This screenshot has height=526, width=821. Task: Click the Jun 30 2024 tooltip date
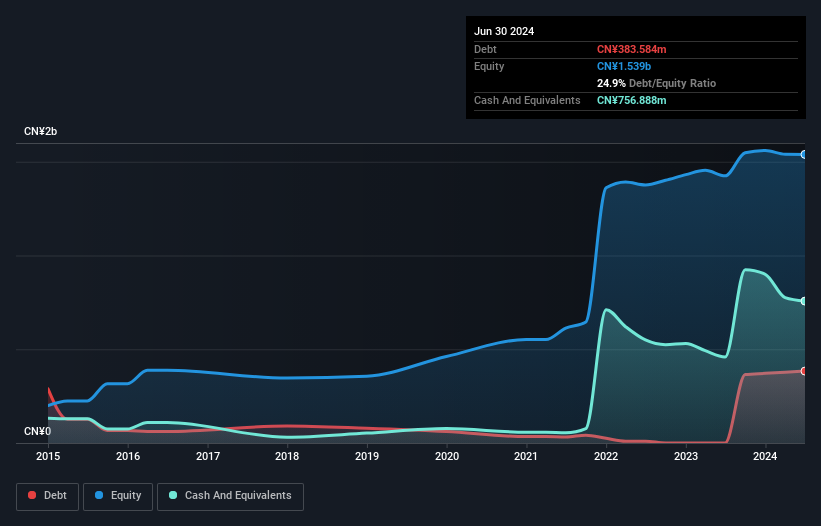click(504, 31)
